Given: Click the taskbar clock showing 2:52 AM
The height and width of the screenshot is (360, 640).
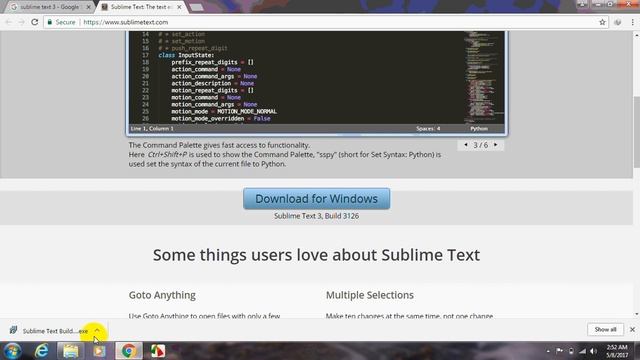Looking at the screenshot, I should tap(617, 351).
